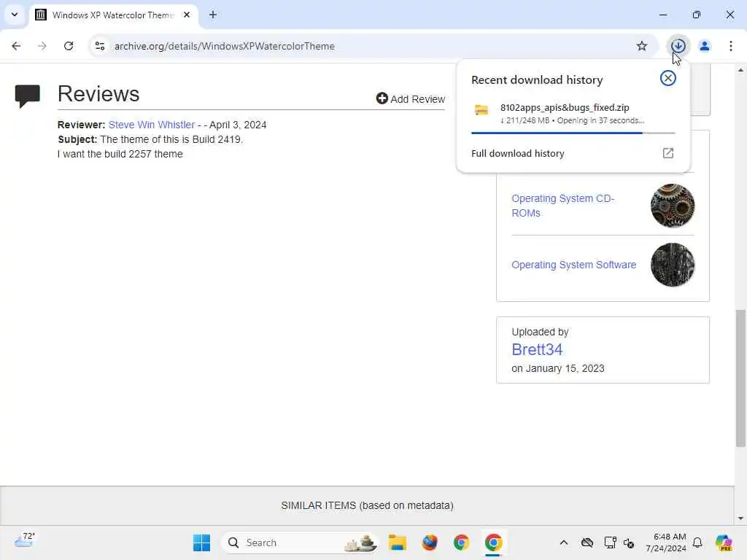Click the display network tray icon

(610, 542)
